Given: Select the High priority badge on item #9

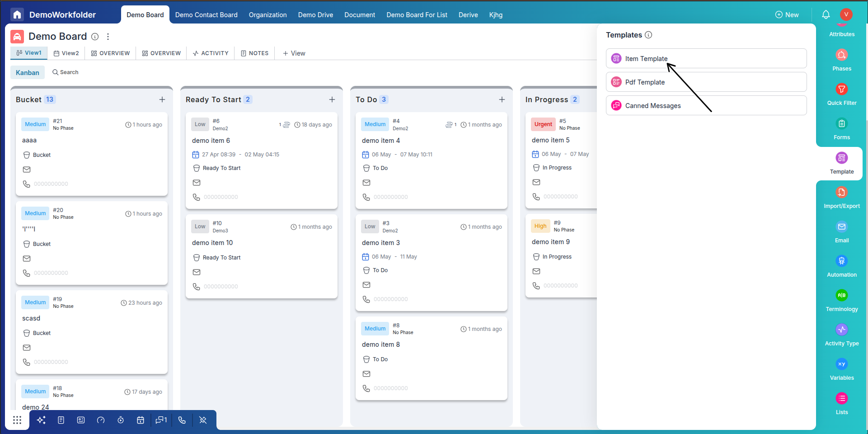Looking at the screenshot, I should click(x=540, y=226).
